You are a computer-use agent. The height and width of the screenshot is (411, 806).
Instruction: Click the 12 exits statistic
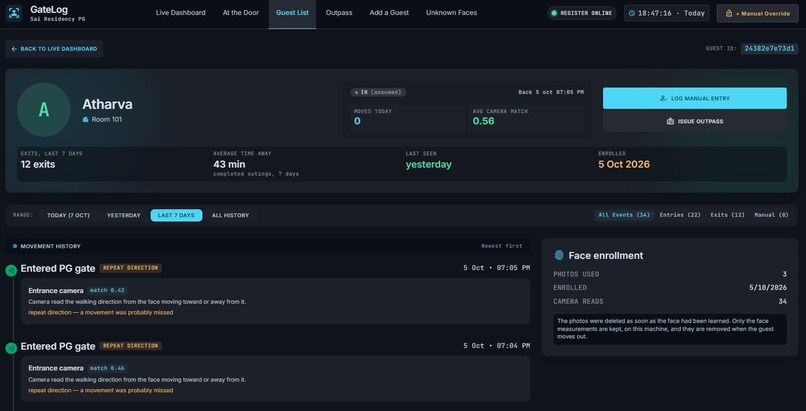[x=38, y=164]
